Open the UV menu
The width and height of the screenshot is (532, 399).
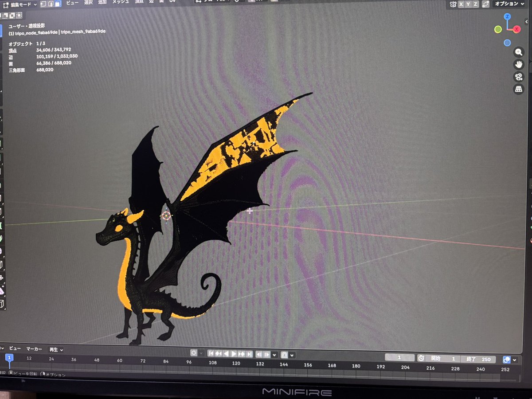[x=172, y=2]
